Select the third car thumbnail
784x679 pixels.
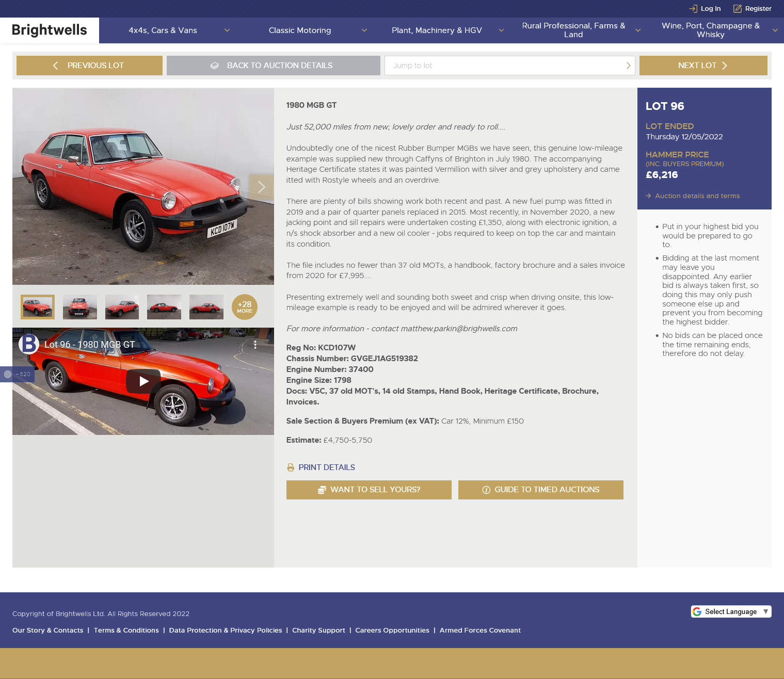122,307
